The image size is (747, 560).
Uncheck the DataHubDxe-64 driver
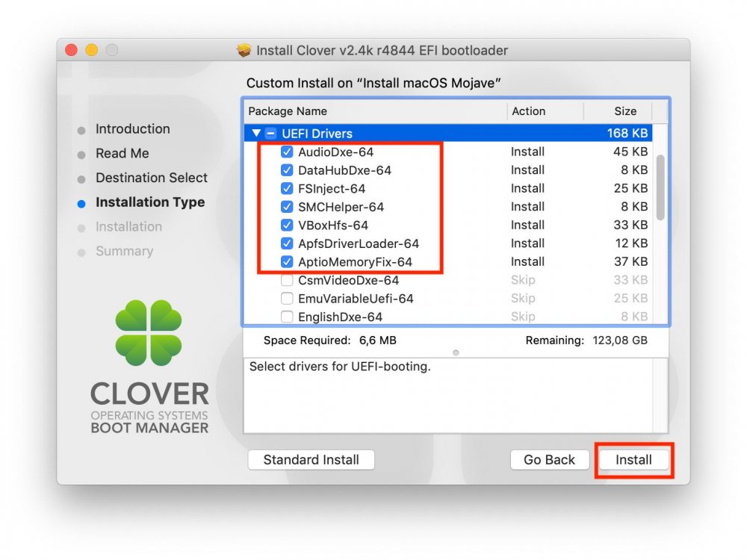(287, 170)
